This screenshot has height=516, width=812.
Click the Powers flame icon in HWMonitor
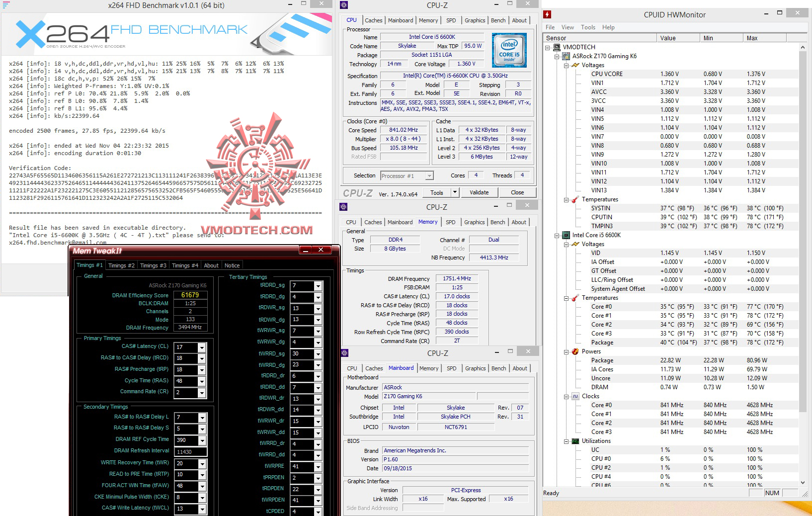[575, 351]
